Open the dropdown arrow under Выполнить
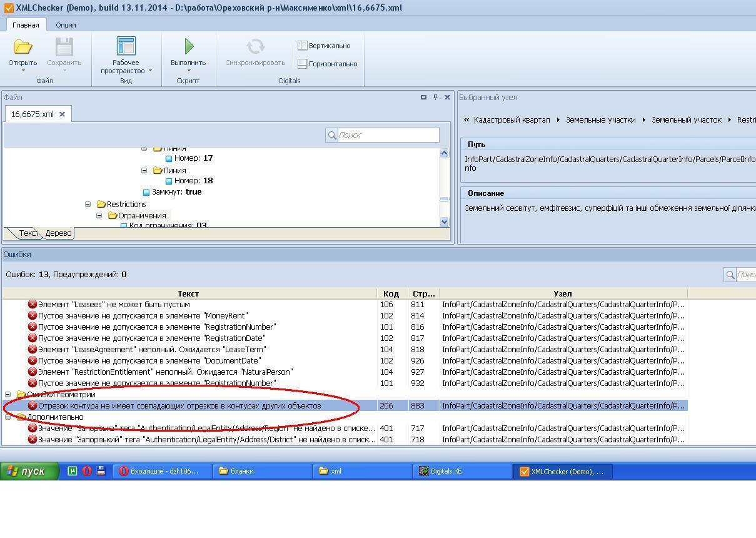This screenshot has width=756, height=538. [x=188, y=71]
